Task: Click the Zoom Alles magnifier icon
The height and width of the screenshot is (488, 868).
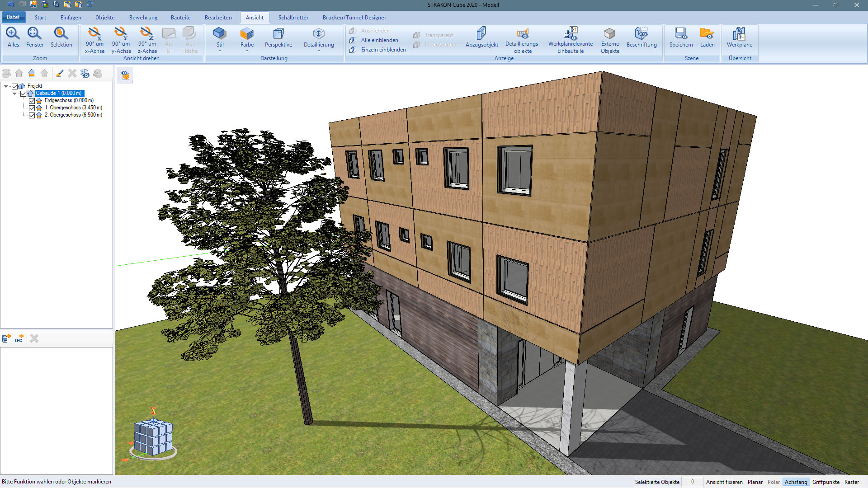Action: click(13, 33)
